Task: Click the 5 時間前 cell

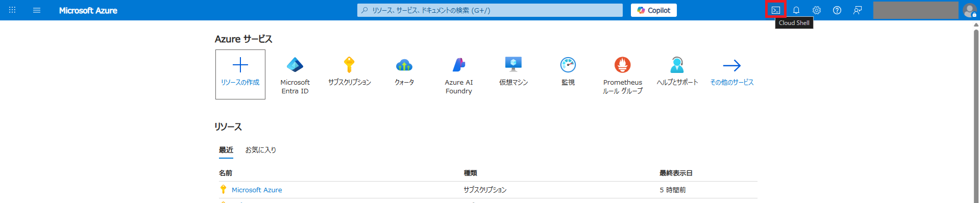Action: click(x=673, y=190)
